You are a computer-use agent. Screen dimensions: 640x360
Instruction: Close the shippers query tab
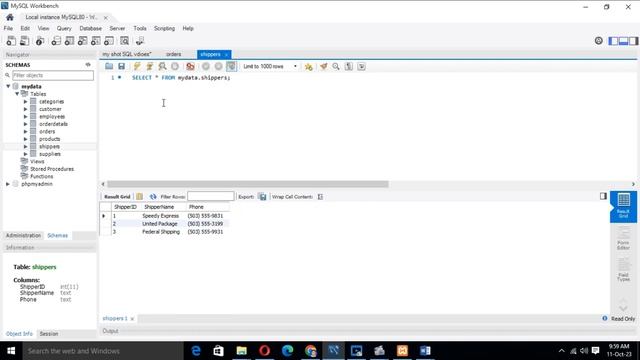click(226, 55)
